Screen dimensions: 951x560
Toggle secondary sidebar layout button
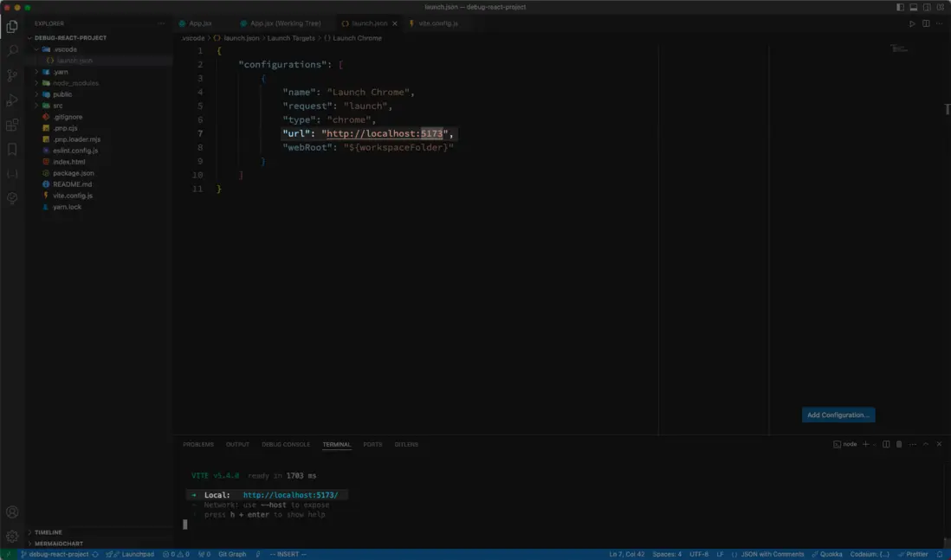tap(927, 7)
